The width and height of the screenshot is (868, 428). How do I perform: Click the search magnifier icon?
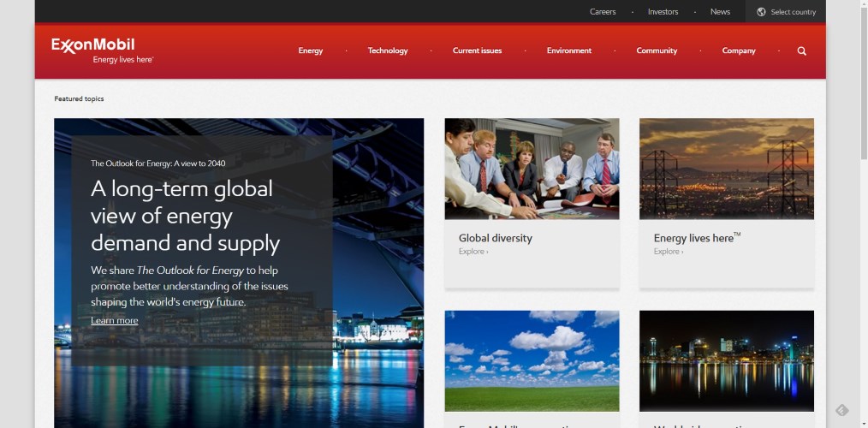[x=801, y=51]
